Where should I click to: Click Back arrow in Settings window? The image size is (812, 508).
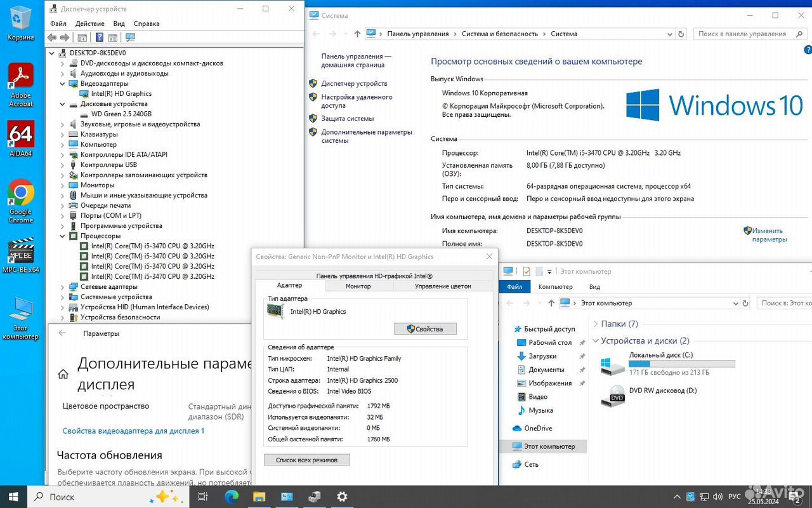click(x=62, y=333)
